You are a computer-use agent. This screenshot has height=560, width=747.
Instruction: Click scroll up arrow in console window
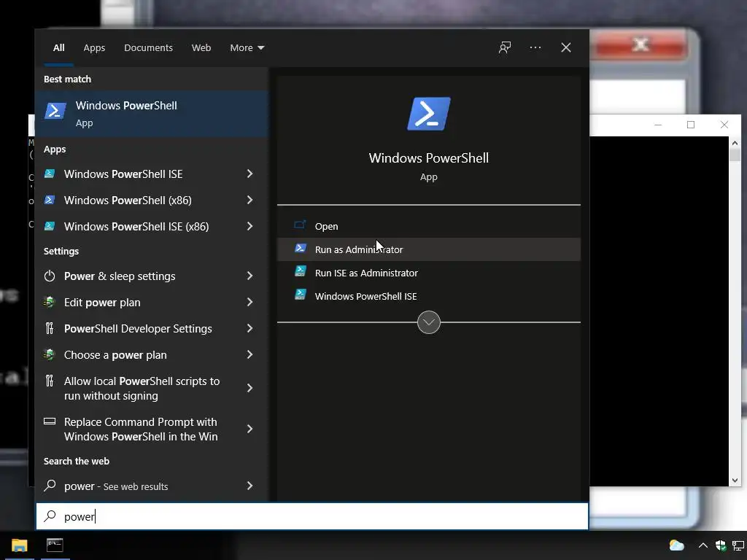coord(735,143)
